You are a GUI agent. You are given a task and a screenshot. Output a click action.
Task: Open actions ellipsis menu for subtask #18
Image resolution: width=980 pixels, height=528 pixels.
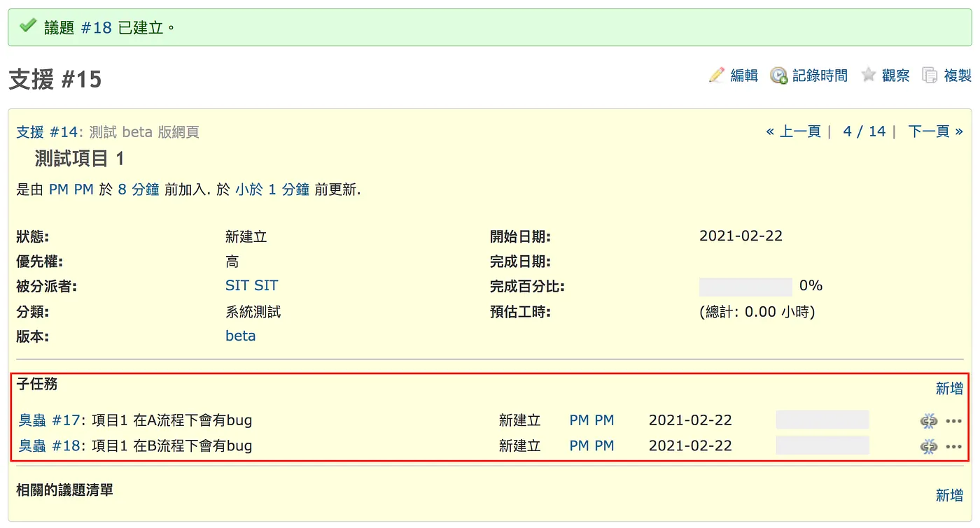(x=953, y=446)
